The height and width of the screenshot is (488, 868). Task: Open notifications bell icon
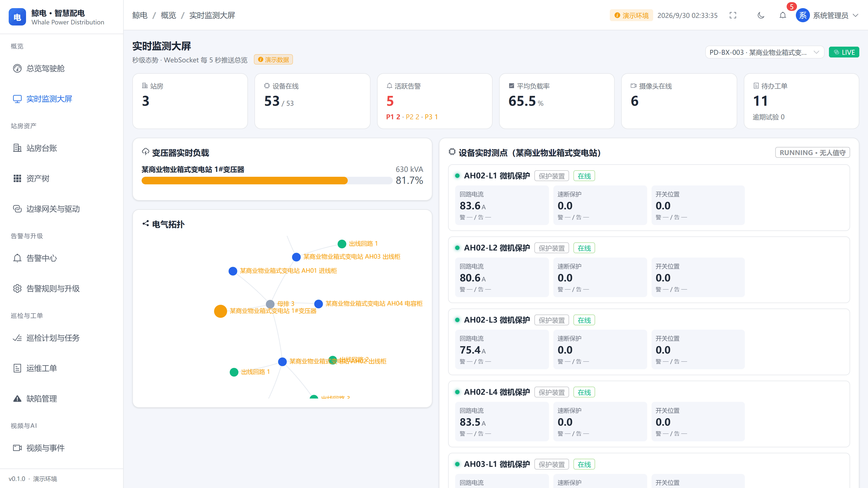point(783,15)
